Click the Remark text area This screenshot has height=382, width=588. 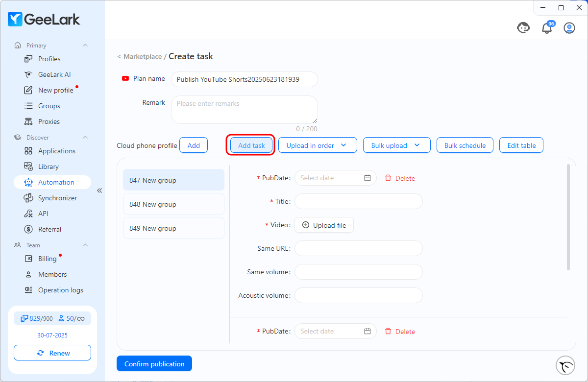pyautogui.click(x=245, y=110)
